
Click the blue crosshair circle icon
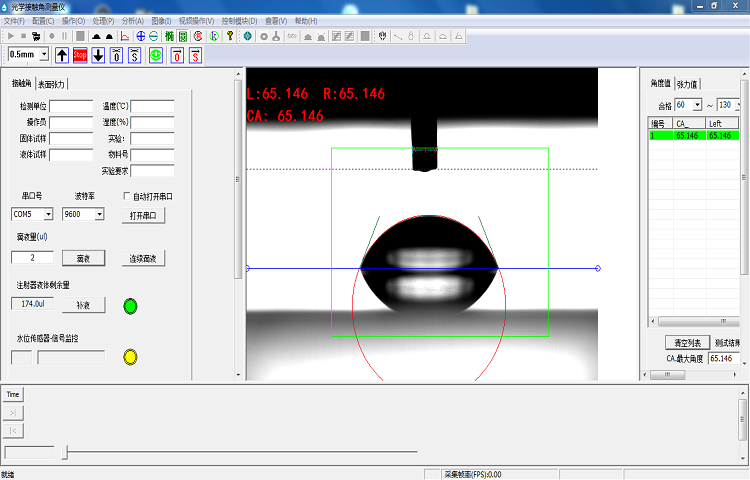pos(141,37)
